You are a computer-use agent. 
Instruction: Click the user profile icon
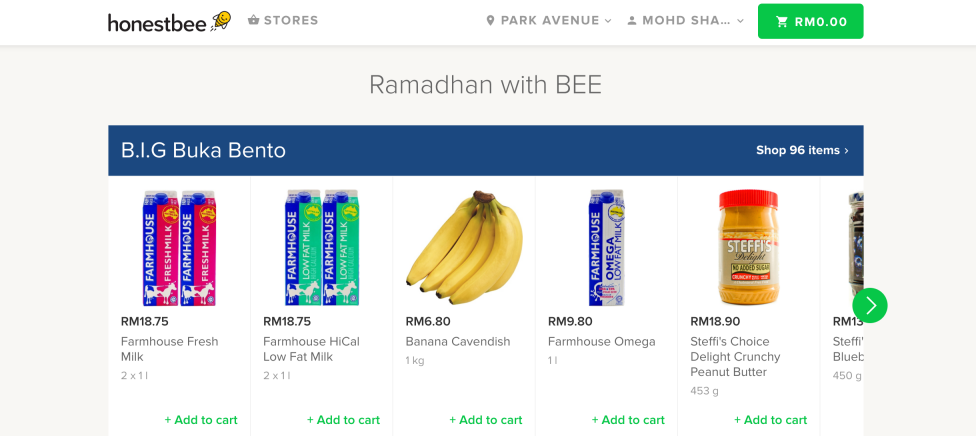click(x=632, y=21)
